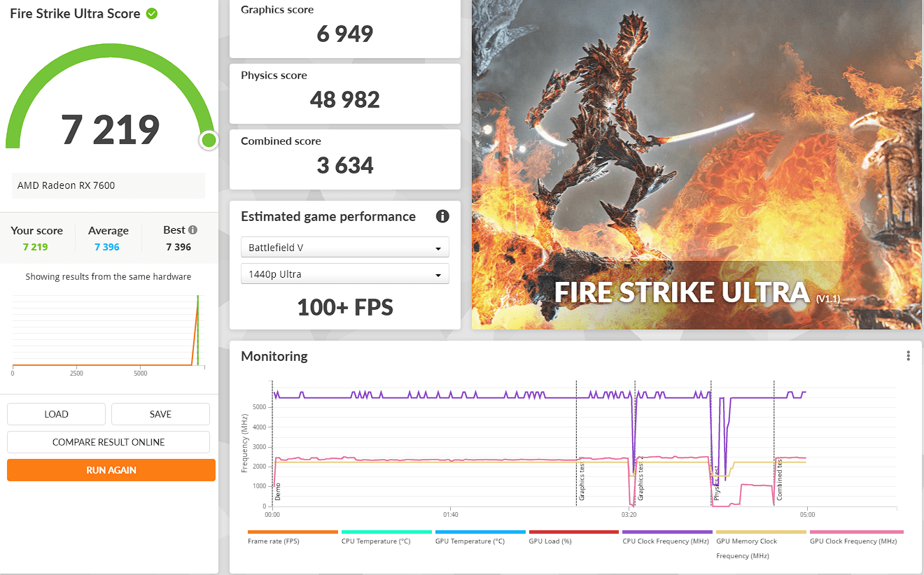The height and width of the screenshot is (575, 924).
Task: Toggle the CPU Temperature legend swatch
Action: 386,532
